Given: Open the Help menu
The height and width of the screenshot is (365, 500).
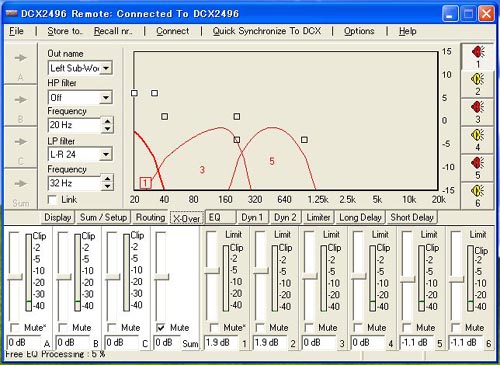Looking at the screenshot, I should tap(407, 31).
